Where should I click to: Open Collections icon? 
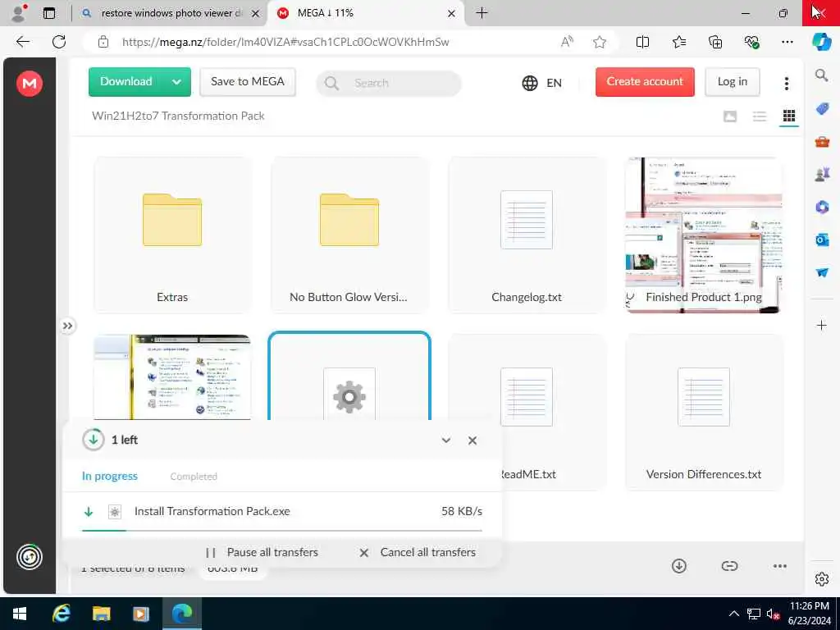click(x=715, y=42)
